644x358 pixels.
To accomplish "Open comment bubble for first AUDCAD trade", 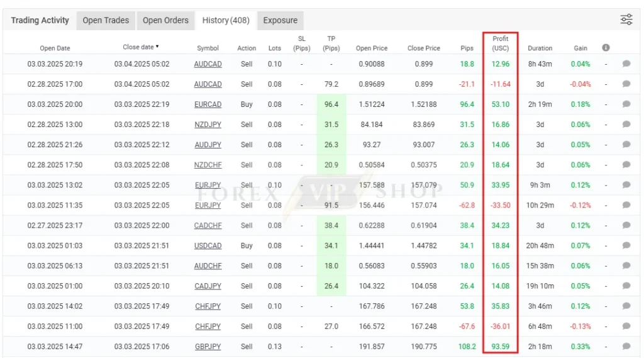I will [x=626, y=64].
